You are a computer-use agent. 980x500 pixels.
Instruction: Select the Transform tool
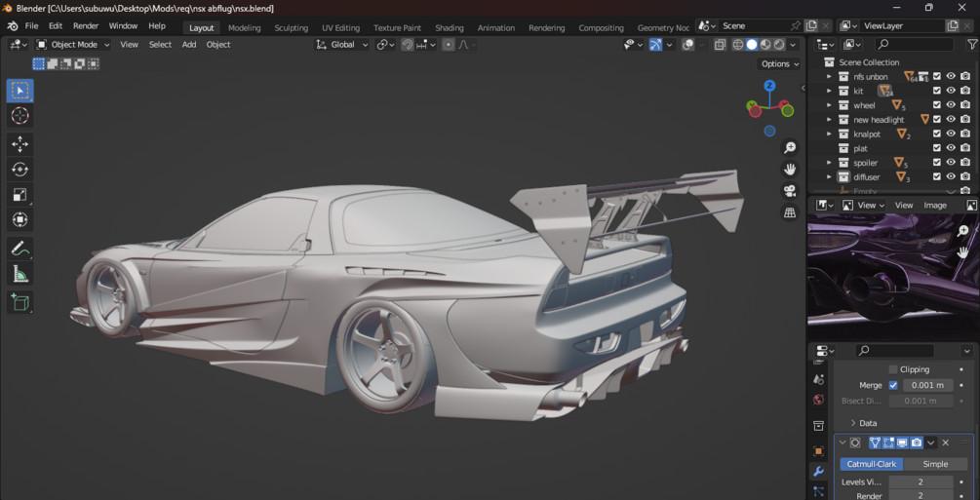[x=20, y=219]
